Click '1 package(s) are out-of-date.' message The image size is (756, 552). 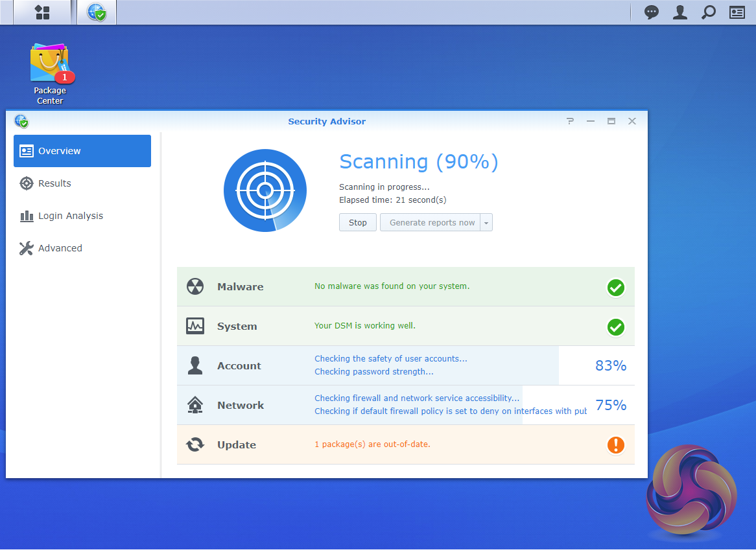(372, 444)
